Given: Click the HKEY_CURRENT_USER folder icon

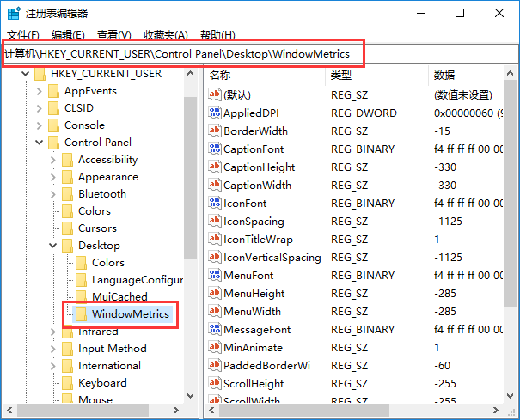Looking at the screenshot, I should point(40,74).
